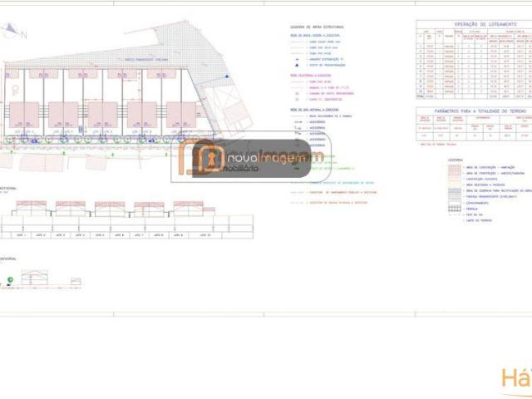Screen dimensions: 532x399
Task: Select the blue triangle marker on the site plan
Action: point(227,76)
